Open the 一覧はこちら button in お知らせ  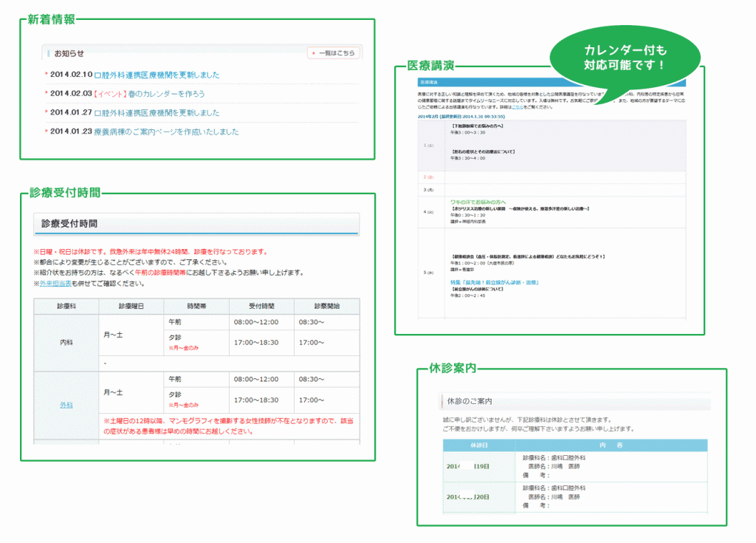click(334, 53)
